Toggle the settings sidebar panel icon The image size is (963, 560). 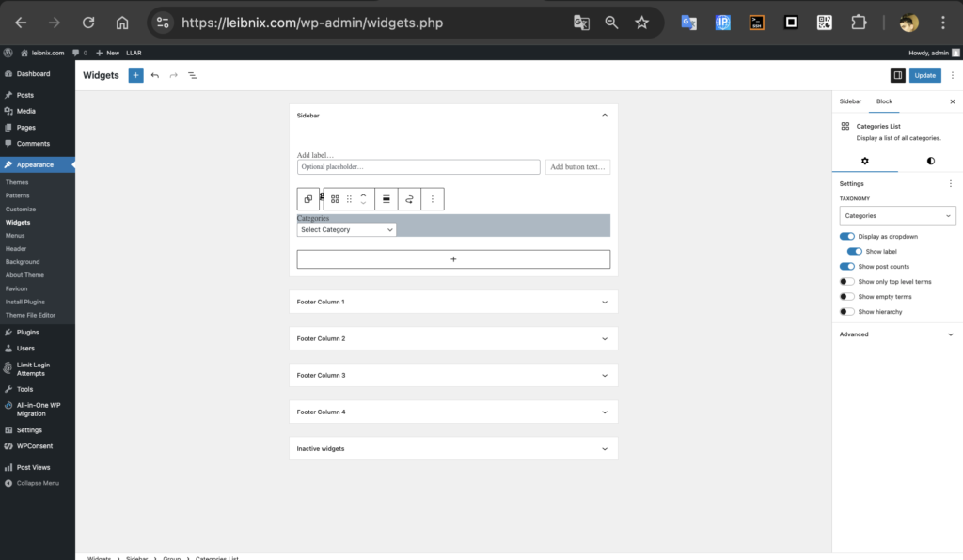click(x=897, y=75)
